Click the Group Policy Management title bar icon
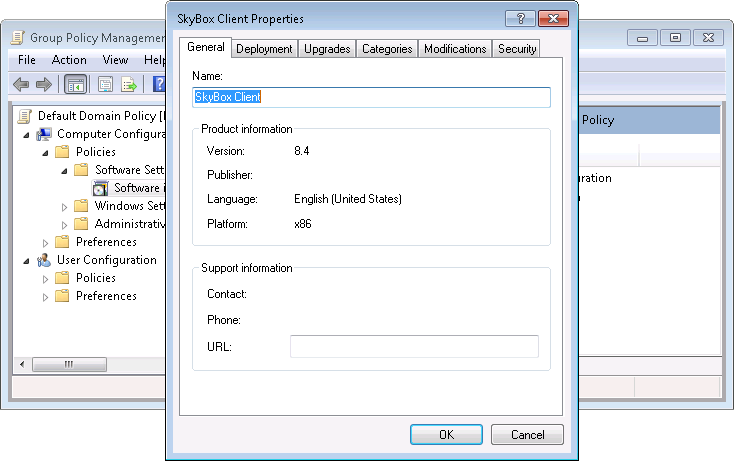This screenshot has width=734, height=461. 17,37
